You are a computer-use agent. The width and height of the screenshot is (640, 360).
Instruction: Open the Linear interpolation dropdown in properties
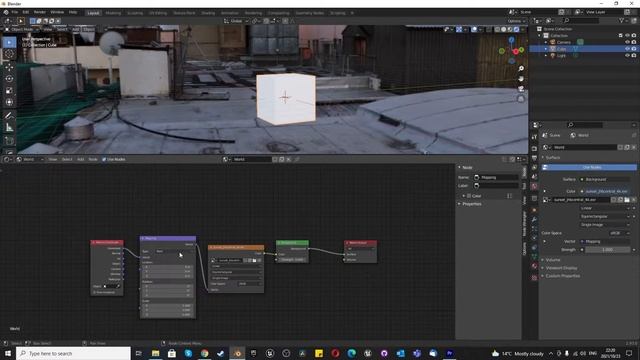pyautogui.click(x=606, y=208)
